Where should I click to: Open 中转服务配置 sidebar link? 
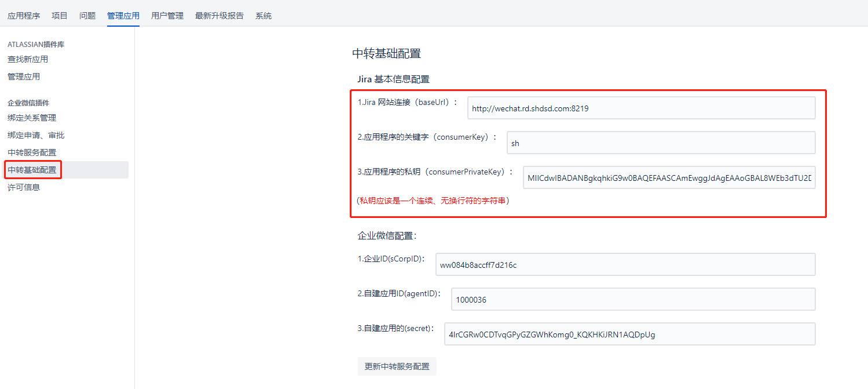tap(32, 152)
